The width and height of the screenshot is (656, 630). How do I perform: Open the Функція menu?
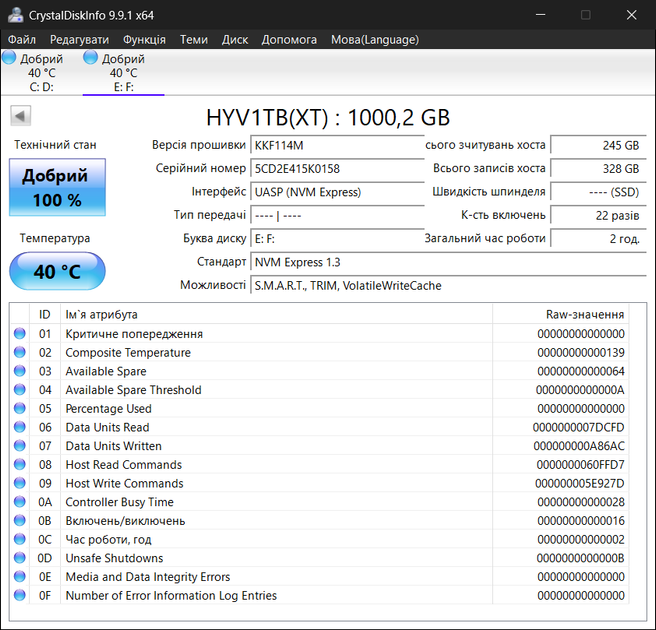144,40
